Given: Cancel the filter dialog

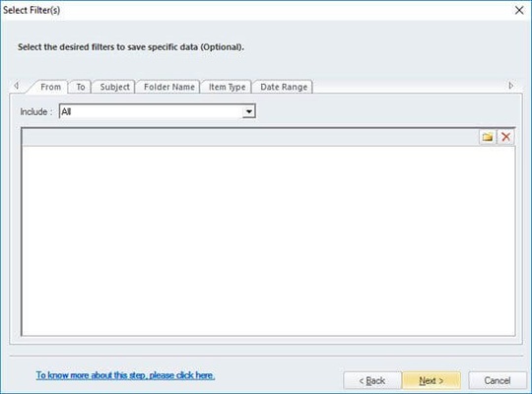Looking at the screenshot, I should [498, 380].
